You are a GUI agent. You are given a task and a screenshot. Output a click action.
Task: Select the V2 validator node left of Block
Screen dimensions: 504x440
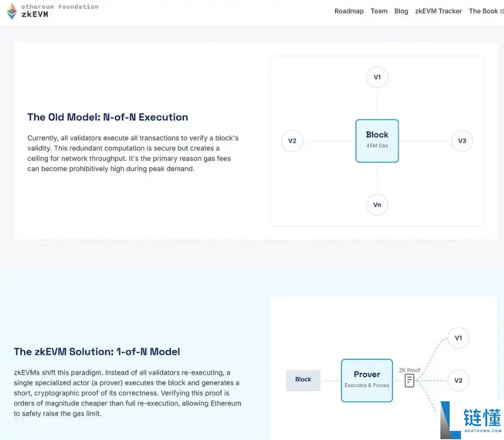tap(292, 141)
